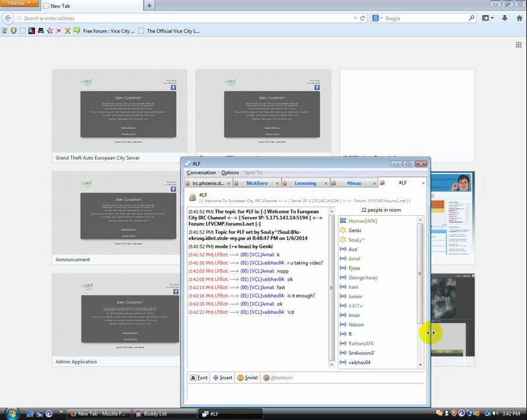Open Grand Theft Auto European City Server thumbnail
The width and height of the screenshot is (527, 420).
pyautogui.click(x=119, y=116)
